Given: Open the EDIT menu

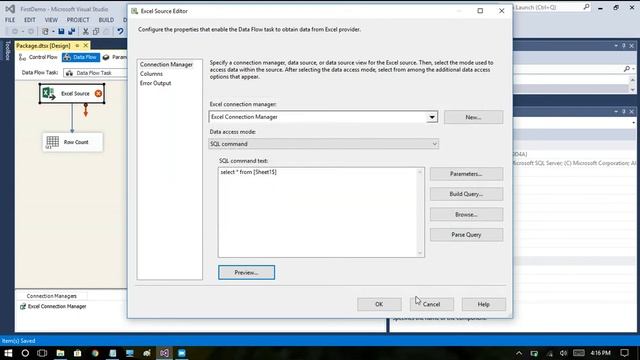Looking at the screenshot, I should (x=29, y=20).
